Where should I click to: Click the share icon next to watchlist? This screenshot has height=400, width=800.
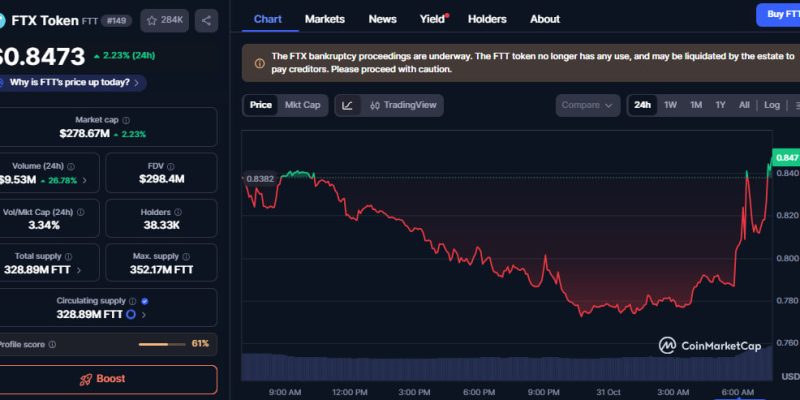(x=206, y=19)
